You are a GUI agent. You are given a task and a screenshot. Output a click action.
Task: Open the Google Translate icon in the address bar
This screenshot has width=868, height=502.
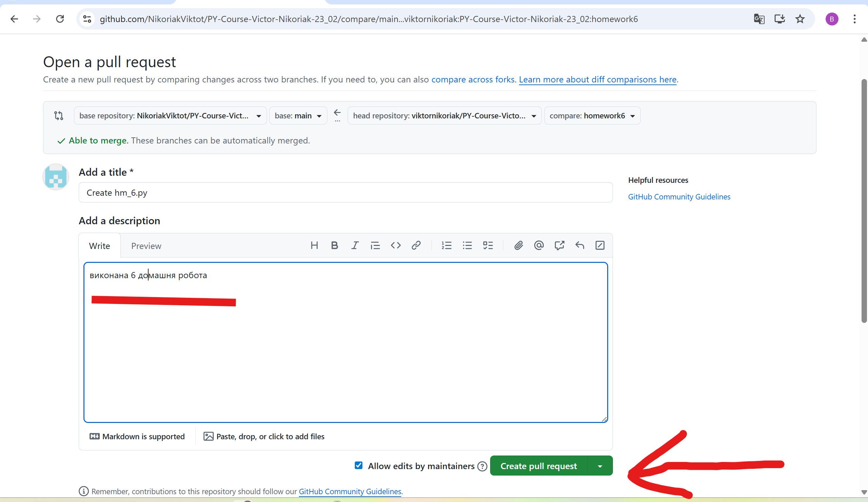pyautogui.click(x=759, y=19)
